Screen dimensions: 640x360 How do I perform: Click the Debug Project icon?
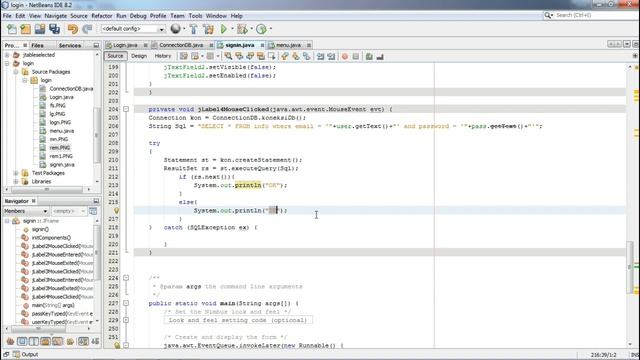tap(242, 29)
